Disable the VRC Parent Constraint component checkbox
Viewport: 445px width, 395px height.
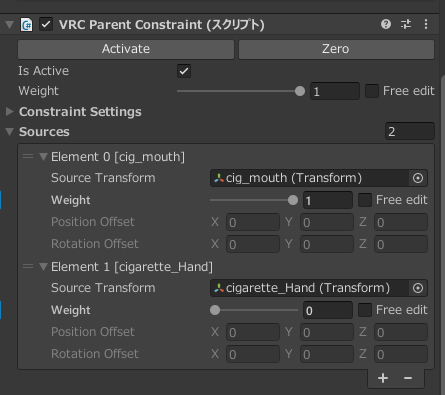[x=46, y=25]
